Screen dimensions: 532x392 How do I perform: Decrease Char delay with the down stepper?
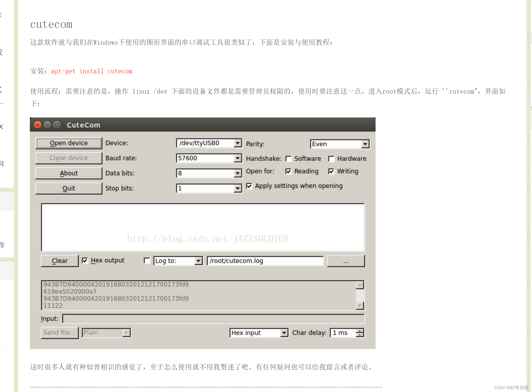(360, 335)
